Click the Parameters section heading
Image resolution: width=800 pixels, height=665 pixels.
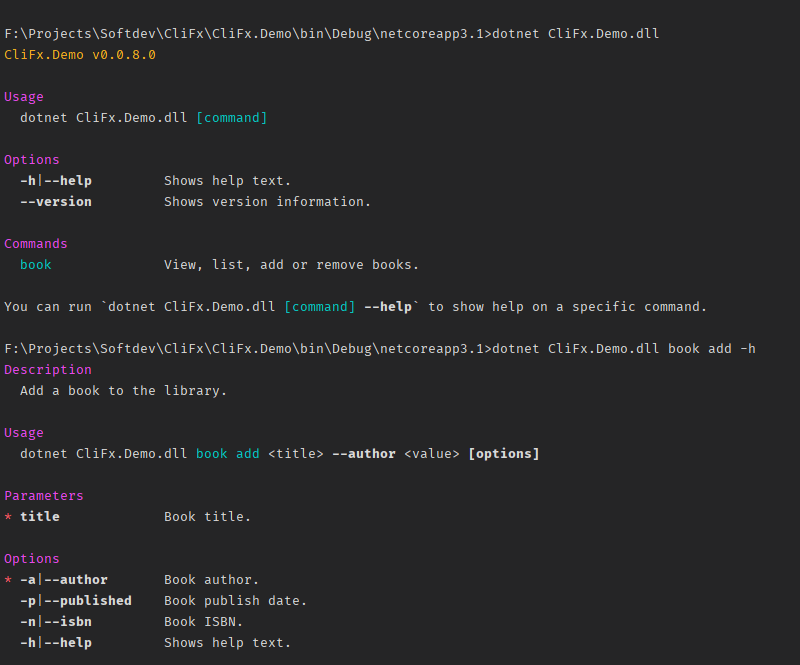(x=44, y=496)
